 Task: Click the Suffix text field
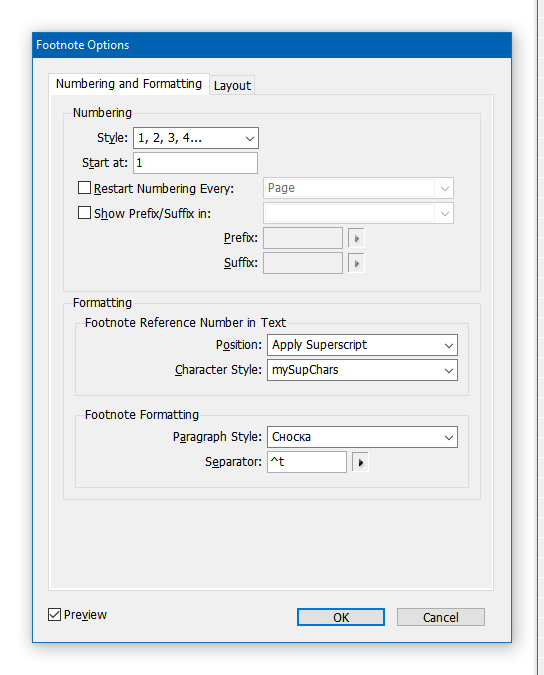click(303, 263)
